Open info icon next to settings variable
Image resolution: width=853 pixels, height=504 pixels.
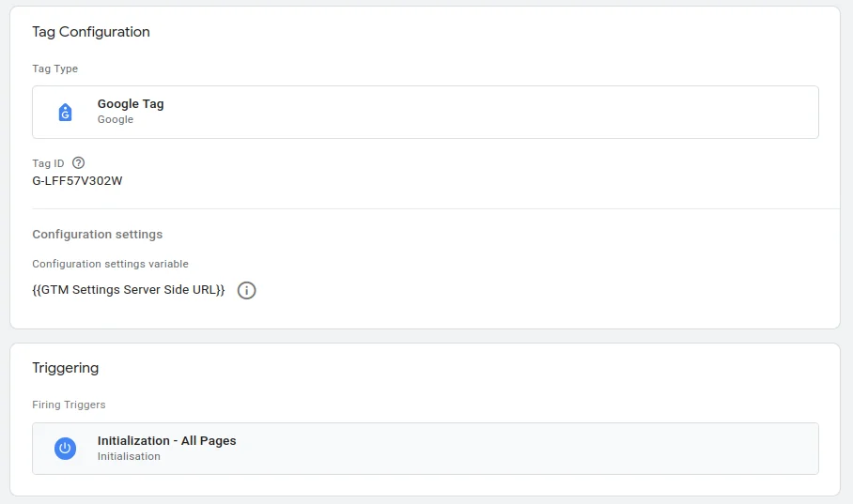pos(246,291)
